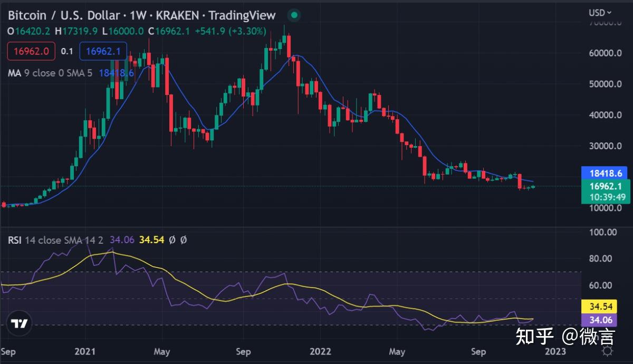The width and height of the screenshot is (633, 364).
Task: Click the low value L16000.0
Action: click(122, 31)
